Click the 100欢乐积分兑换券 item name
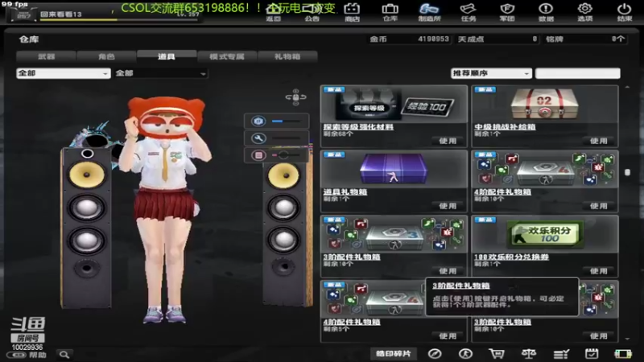Image resolution: width=644 pixels, height=362 pixels. click(x=511, y=257)
